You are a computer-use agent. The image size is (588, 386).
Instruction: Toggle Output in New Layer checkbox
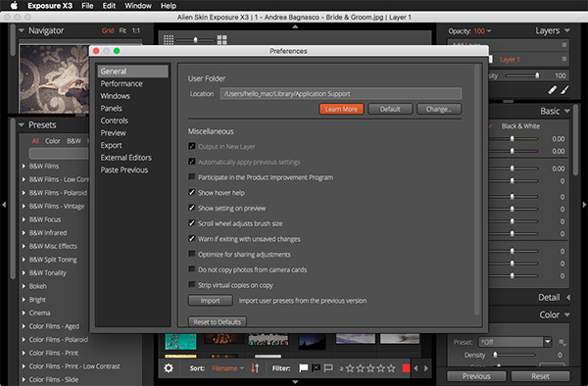click(192, 146)
